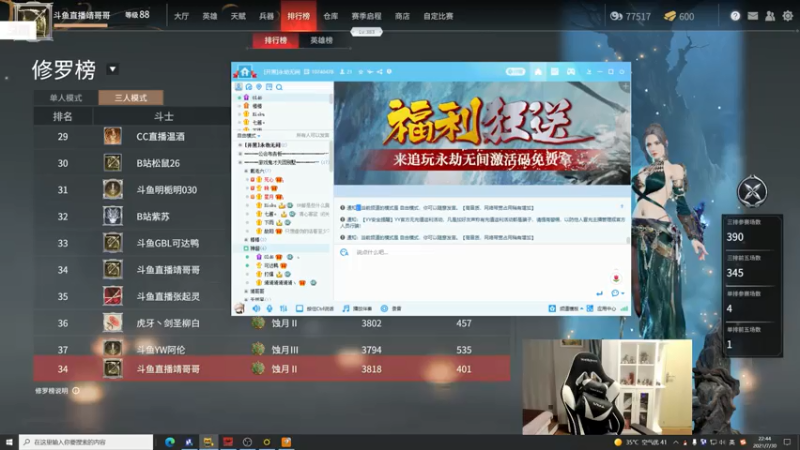The height and width of the screenshot is (450, 800).
Task: Click the 修罗榜说明 info link
Action: coord(57,391)
